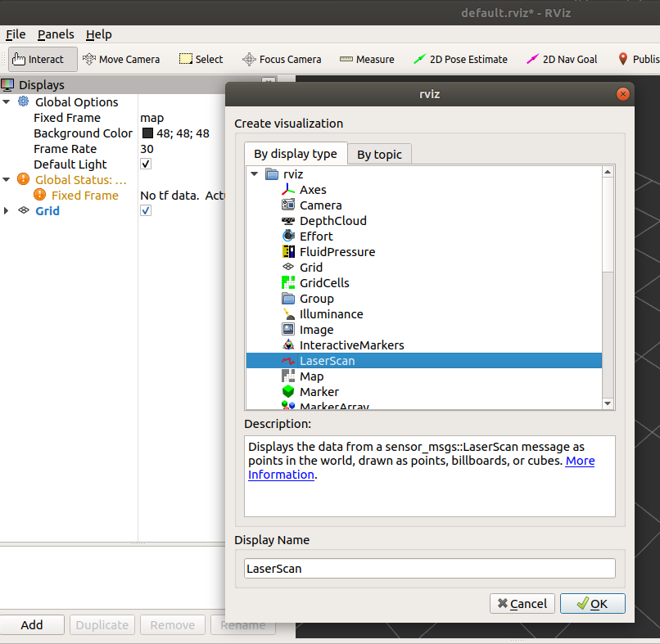This screenshot has width=660, height=644.
Task: Collapse the rviz folder in dialog
Action: click(254, 173)
